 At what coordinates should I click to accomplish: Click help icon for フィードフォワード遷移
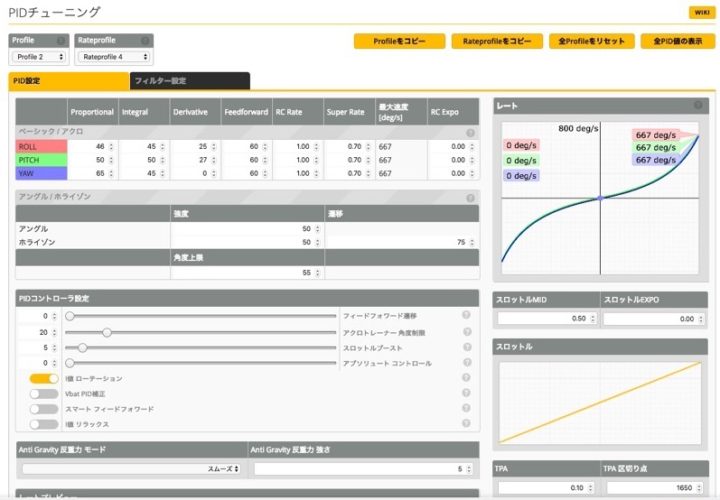[x=466, y=316]
